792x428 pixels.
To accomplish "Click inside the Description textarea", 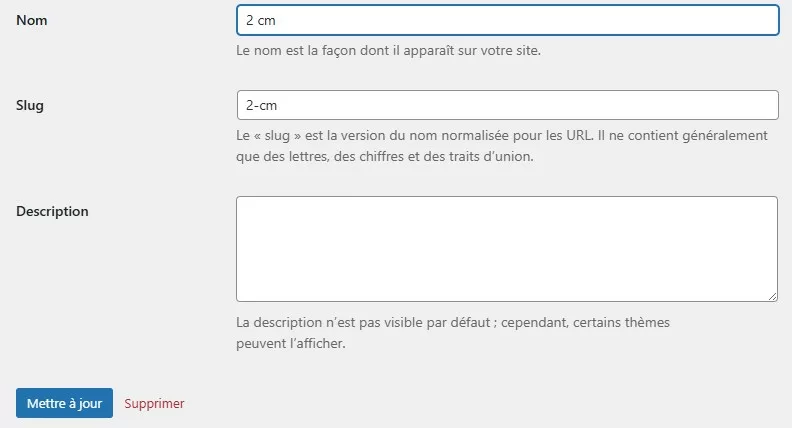I will (507, 248).
